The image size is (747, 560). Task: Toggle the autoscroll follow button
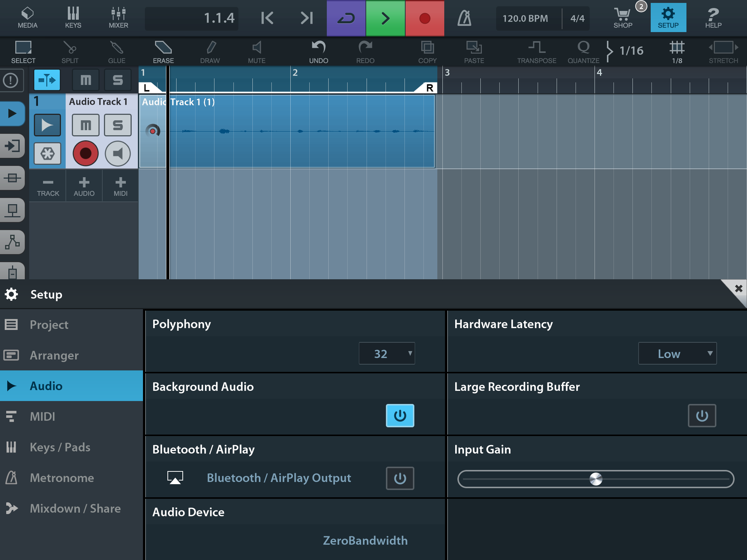coord(47,79)
